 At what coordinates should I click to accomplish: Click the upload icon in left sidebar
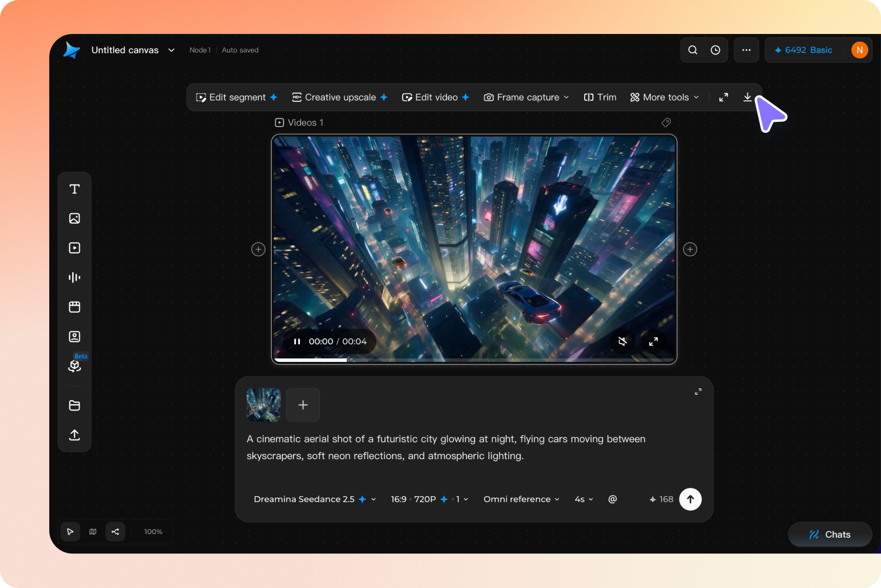pyautogui.click(x=74, y=435)
